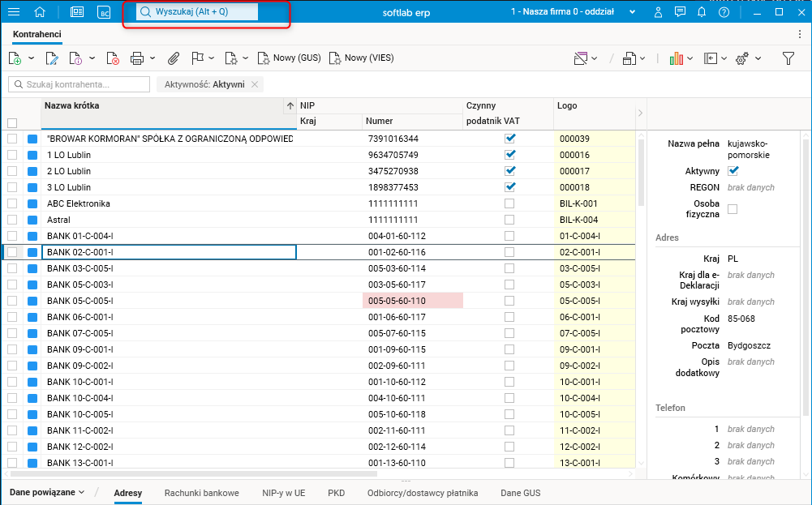Image resolution: width=812 pixels, height=505 pixels.
Task: Open the filter funnel icon
Action: [x=788, y=58]
